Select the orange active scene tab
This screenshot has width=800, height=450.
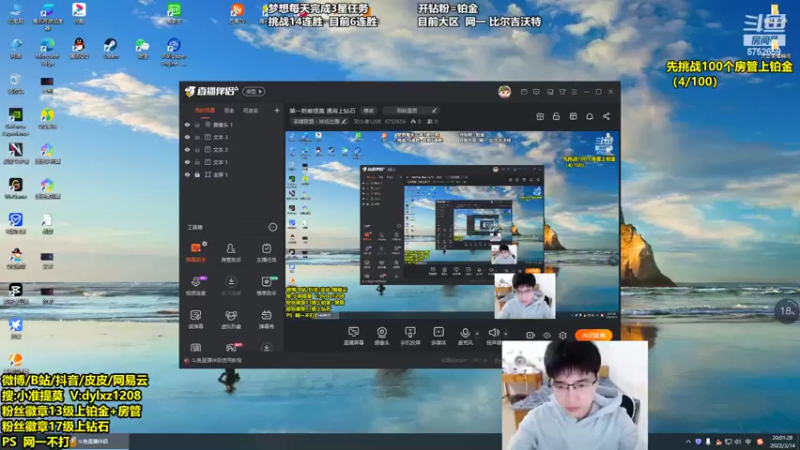[x=205, y=110]
